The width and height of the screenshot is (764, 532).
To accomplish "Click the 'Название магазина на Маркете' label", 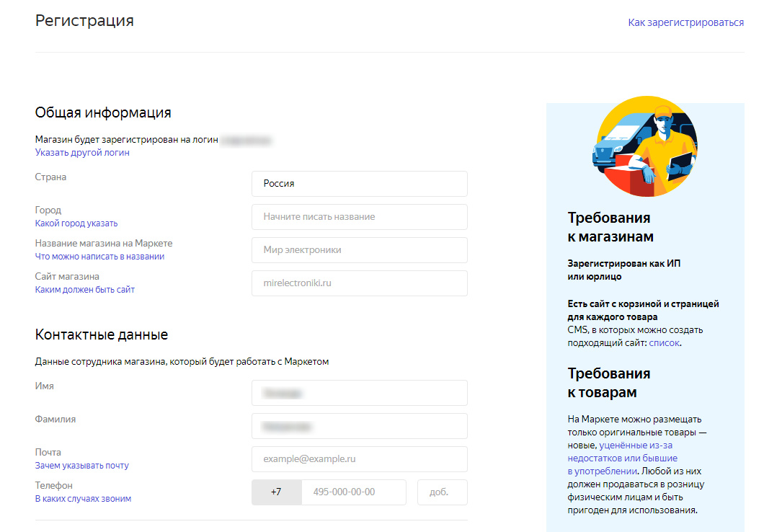I will click(x=104, y=243).
